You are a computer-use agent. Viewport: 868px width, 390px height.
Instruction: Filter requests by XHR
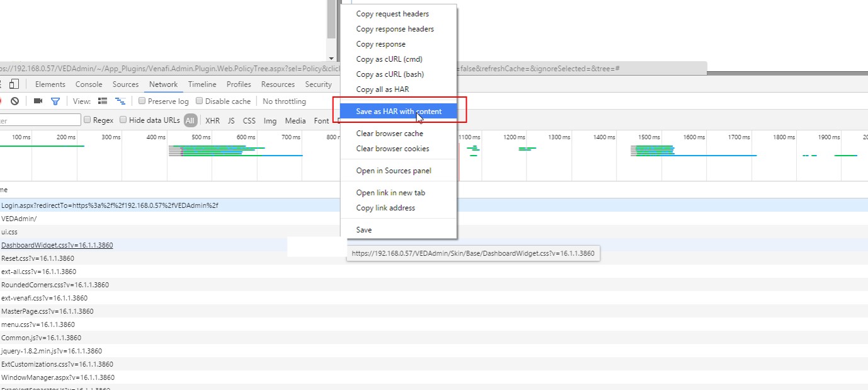[x=213, y=120]
